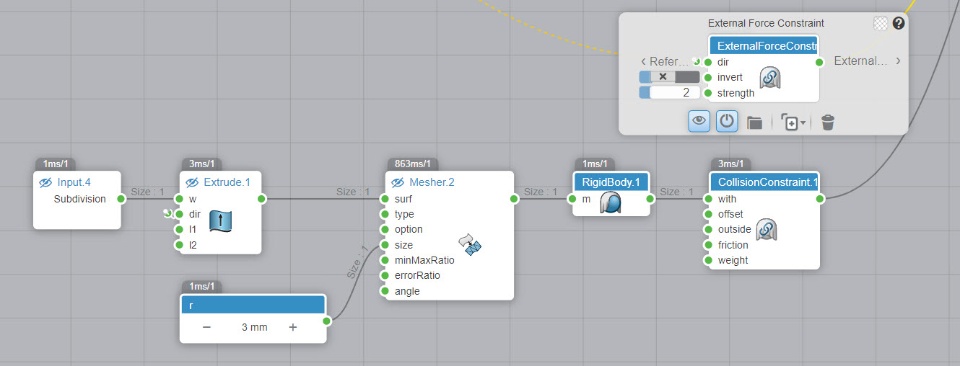Click the Extrude direction arrow icon

(x=220, y=221)
